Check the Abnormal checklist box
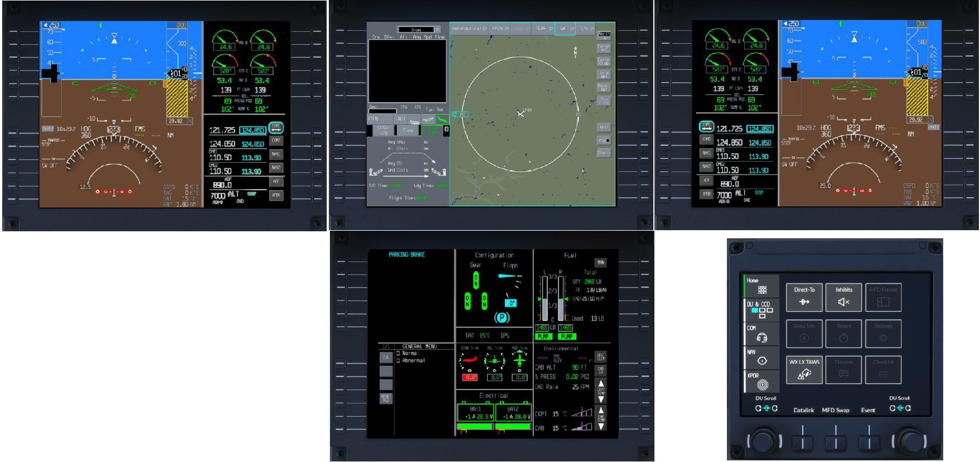The height and width of the screenshot is (462, 980). coord(398,360)
